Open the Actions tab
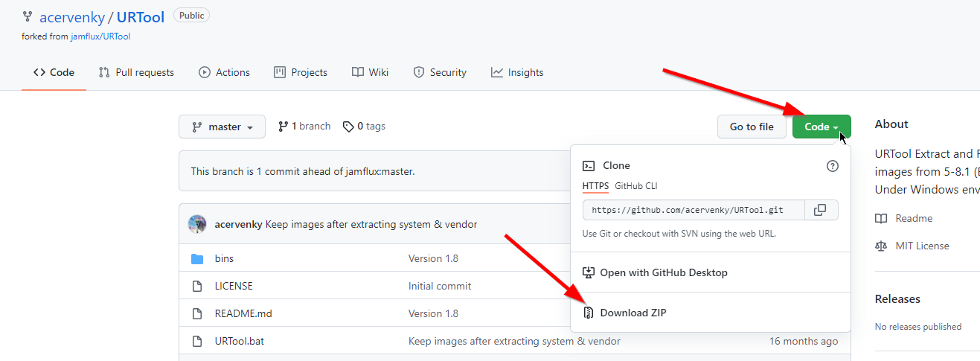The width and height of the screenshot is (980, 361). point(224,72)
